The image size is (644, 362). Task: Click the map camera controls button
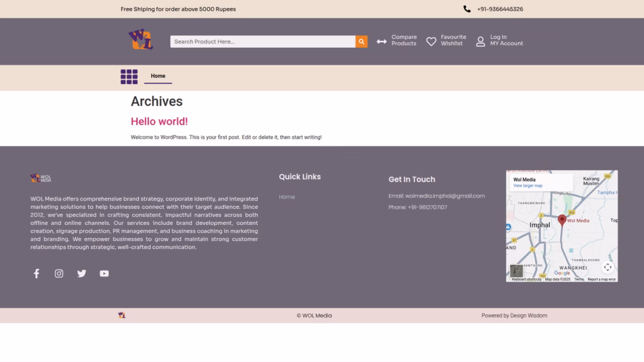coord(608,267)
